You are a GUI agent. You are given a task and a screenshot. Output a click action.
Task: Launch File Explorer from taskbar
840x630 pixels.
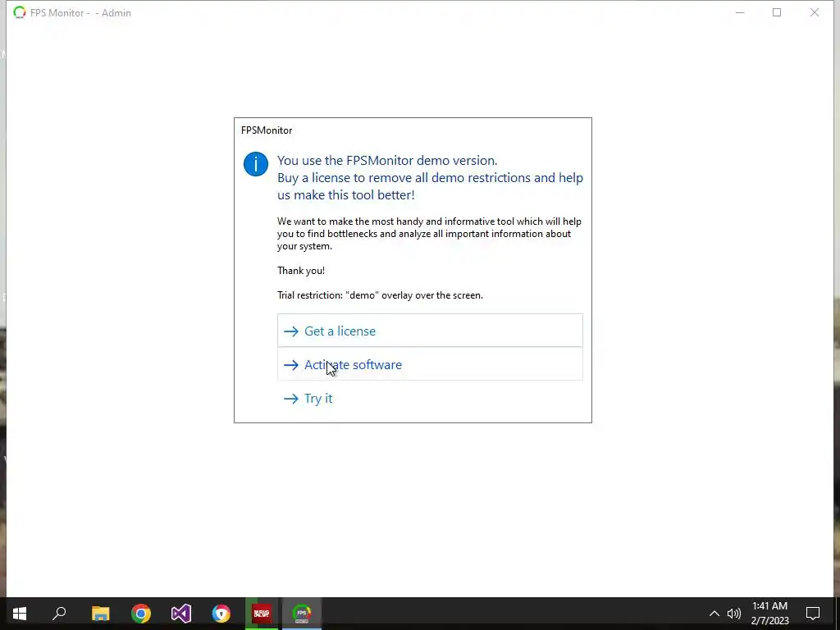100,614
